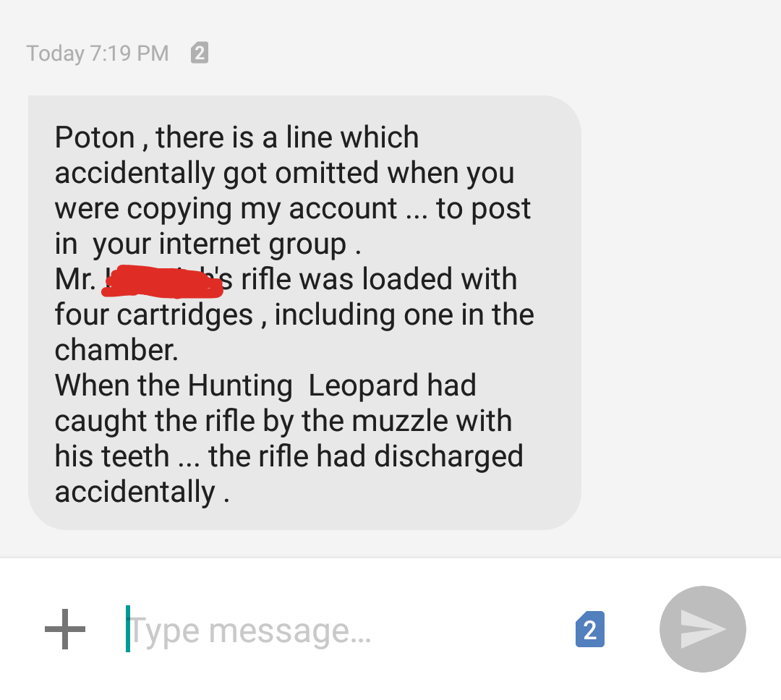Tap the words 'to post' in message
The image size is (781, 700).
click(483, 208)
